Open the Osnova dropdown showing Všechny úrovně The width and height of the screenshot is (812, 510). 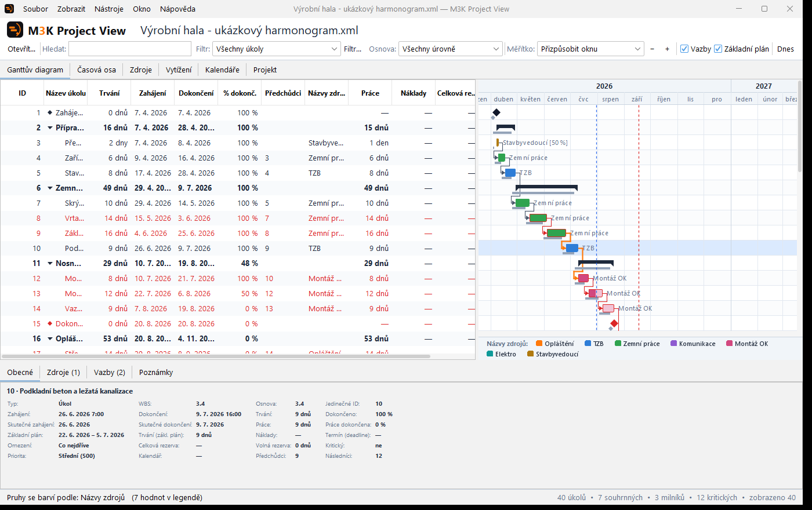451,49
